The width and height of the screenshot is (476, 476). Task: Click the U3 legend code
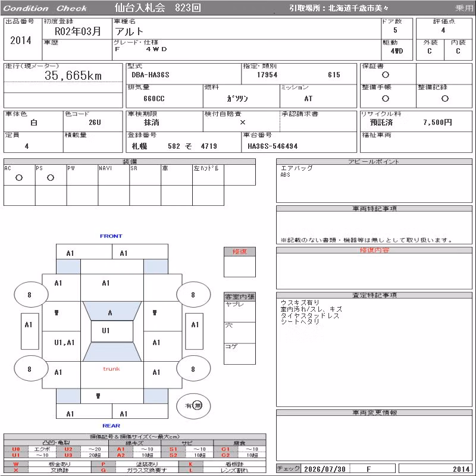[68, 455]
